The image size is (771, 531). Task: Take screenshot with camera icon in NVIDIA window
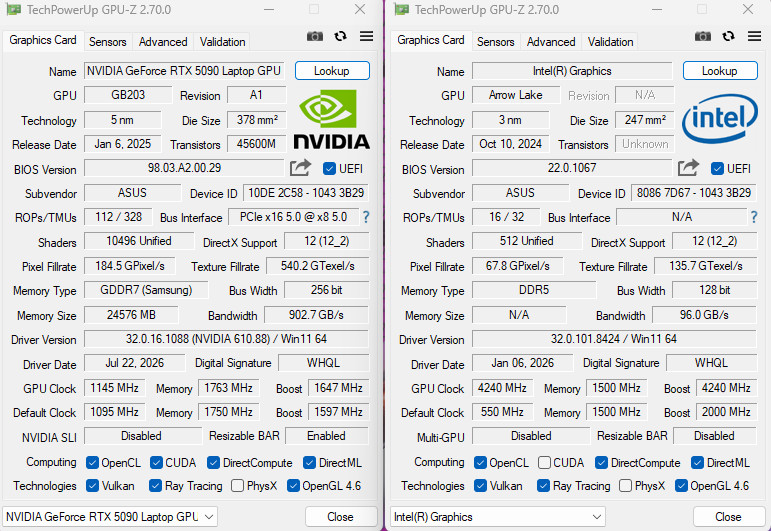coord(315,36)
